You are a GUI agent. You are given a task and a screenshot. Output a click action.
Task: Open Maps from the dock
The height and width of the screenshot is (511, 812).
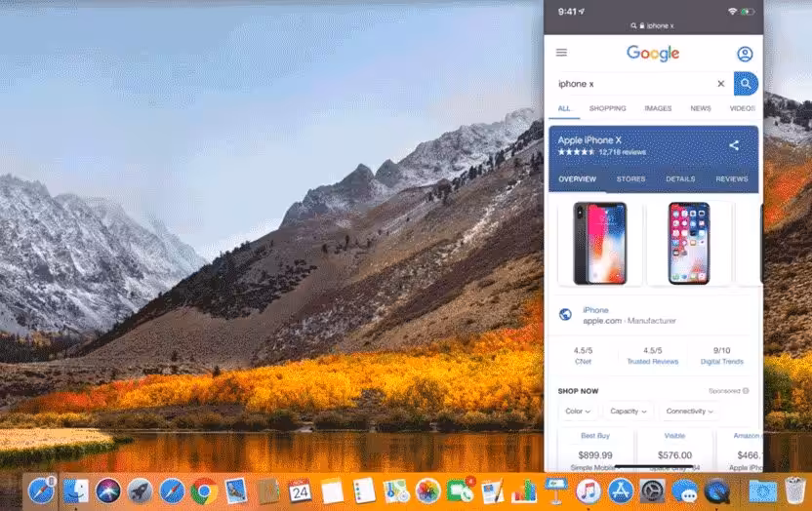coord(396,491)
